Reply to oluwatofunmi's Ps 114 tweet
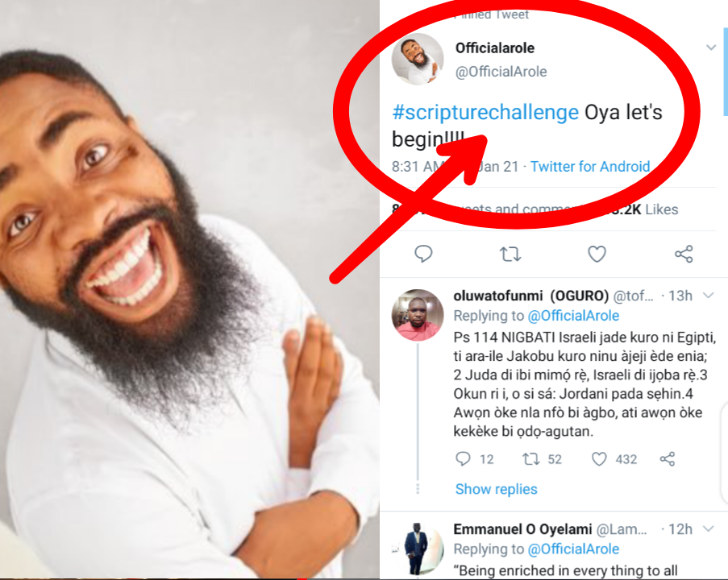The image size is (728, 580). [x=463, y=459]
